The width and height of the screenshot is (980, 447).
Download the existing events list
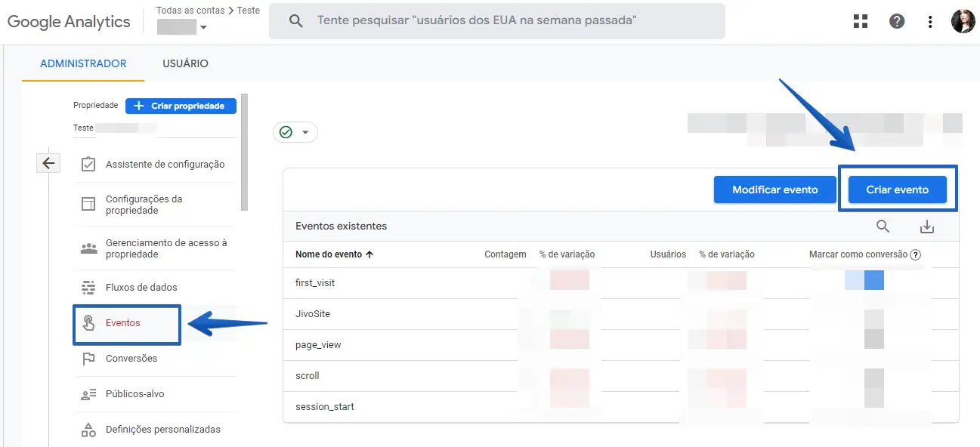927,227
